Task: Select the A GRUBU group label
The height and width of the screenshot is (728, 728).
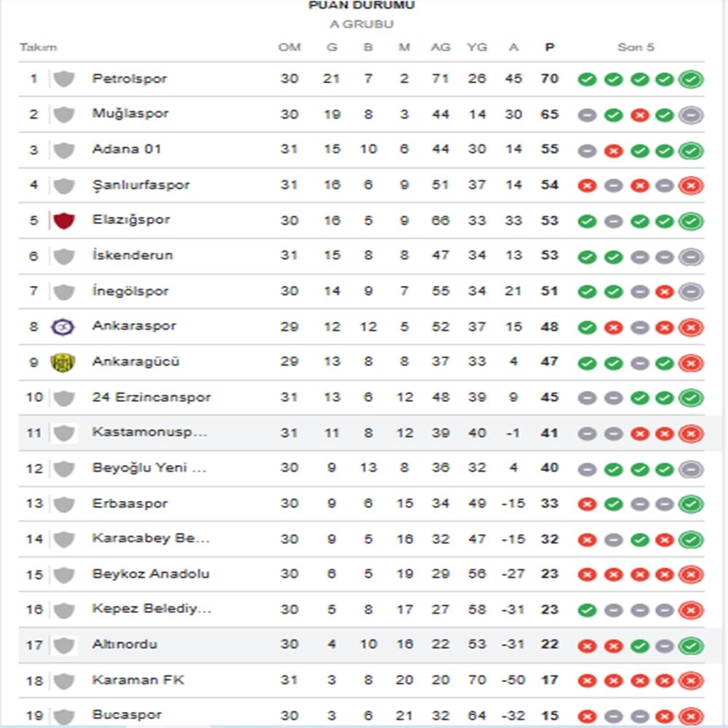Action: point(362,24)
